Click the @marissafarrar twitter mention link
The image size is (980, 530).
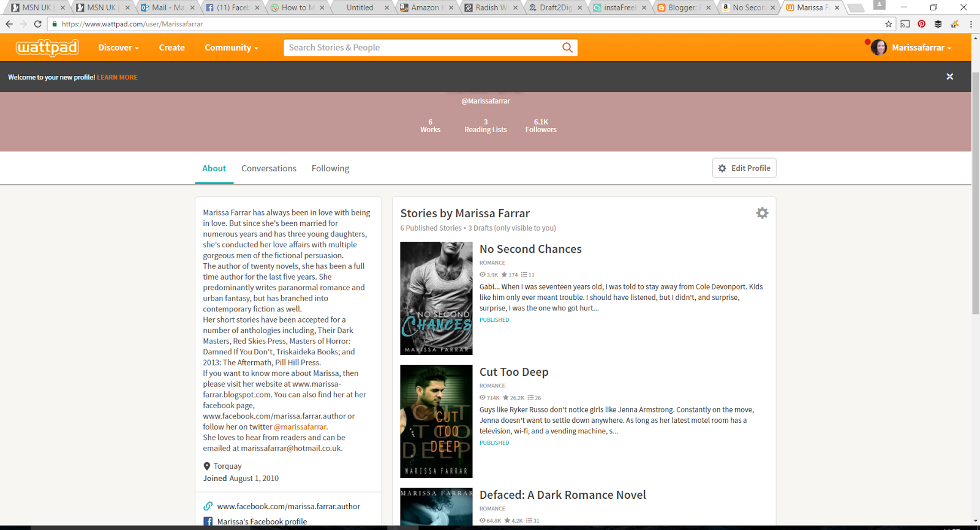(x=300, y=427)
